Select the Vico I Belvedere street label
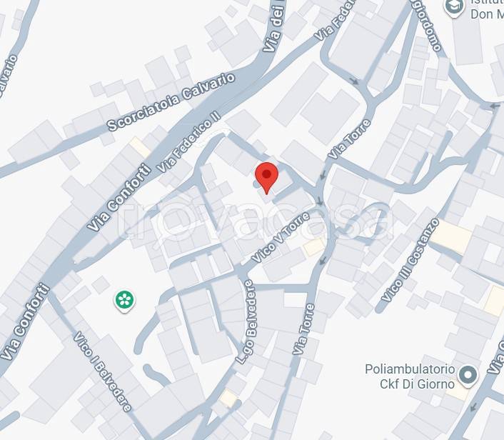The height and width of the screenshot is (440, 504). pyautogui.click(x=103, y=371)
